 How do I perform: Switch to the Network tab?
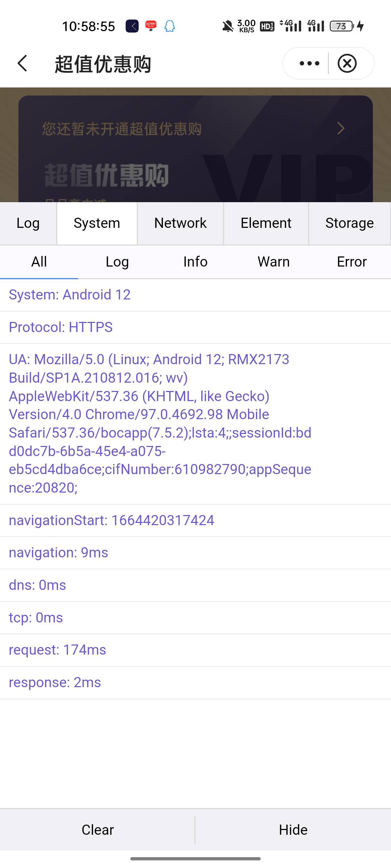click(180, 223)
